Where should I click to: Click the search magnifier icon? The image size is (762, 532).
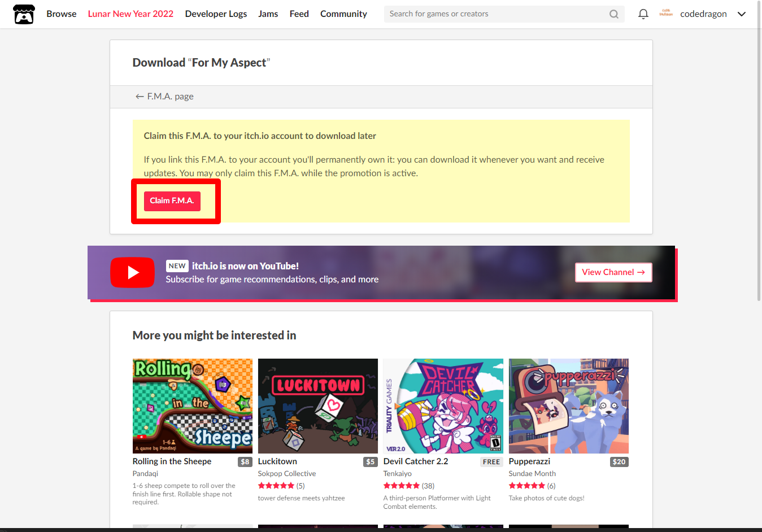pos(614,14)
